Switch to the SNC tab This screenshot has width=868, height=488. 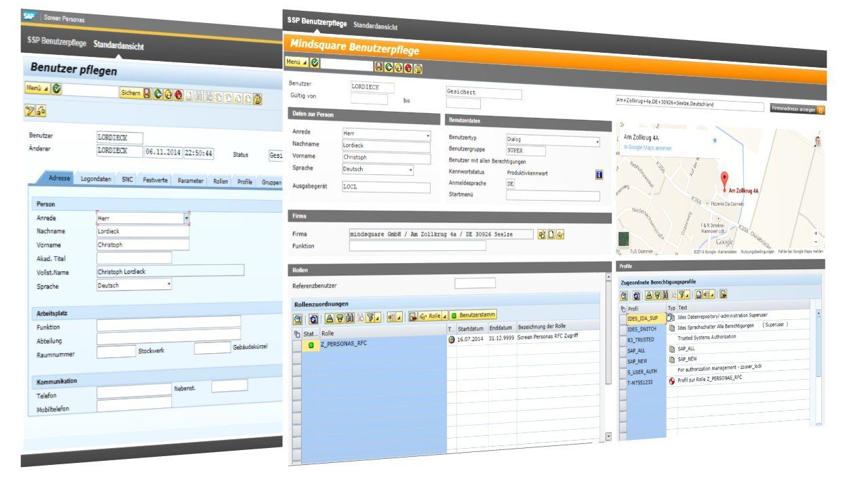(127, 180)
